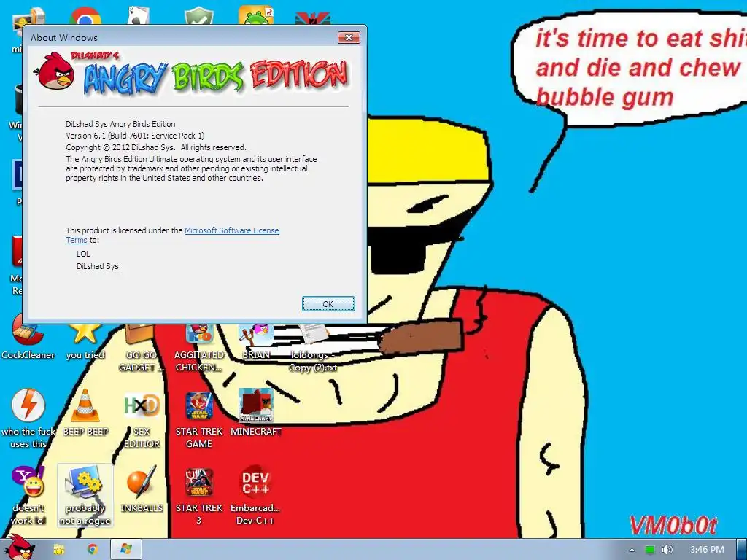Launch Chrome from the taskbar
The width and height of the screenshot is (747, 560).
click(93, 550)
